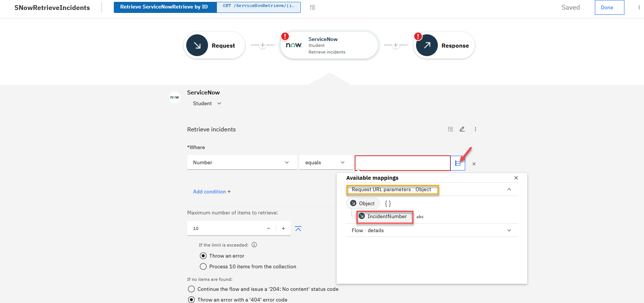Select the Throw an error radio option

[203, 256]
